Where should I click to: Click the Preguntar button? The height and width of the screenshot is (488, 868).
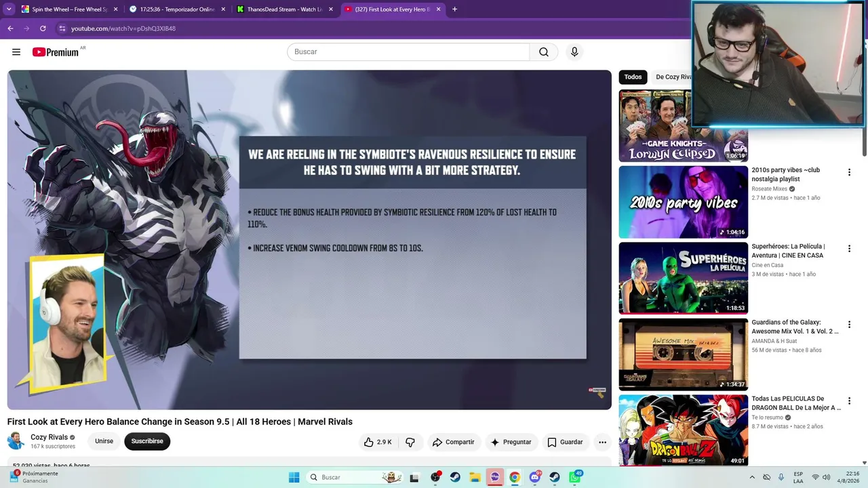tap(511, 442)
